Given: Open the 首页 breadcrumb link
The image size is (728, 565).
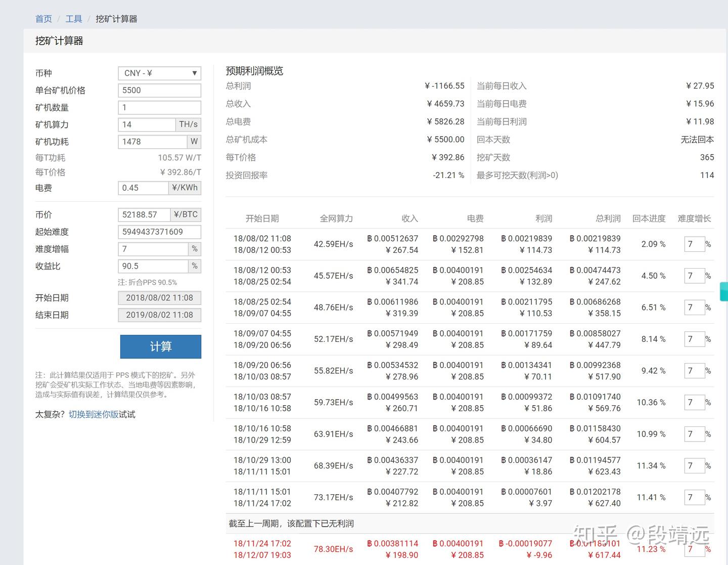Looking at the screenshot, I should click(x=43, y=19).
